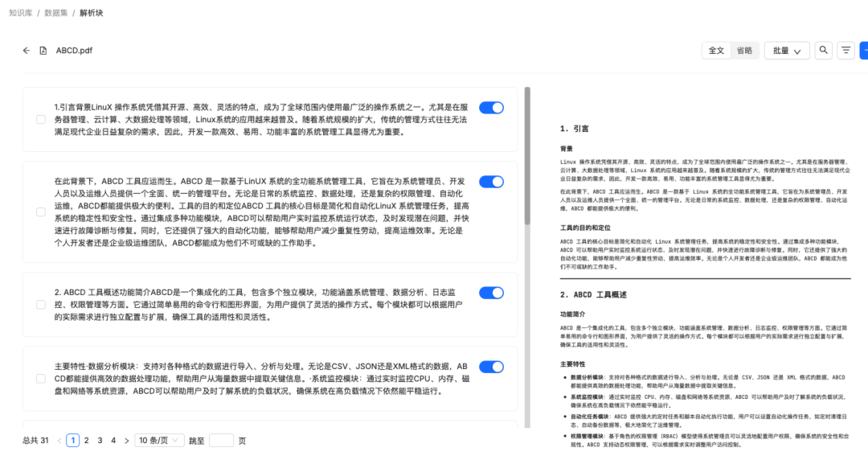Open the 批量 dropdown

click(x=787, y=51)
